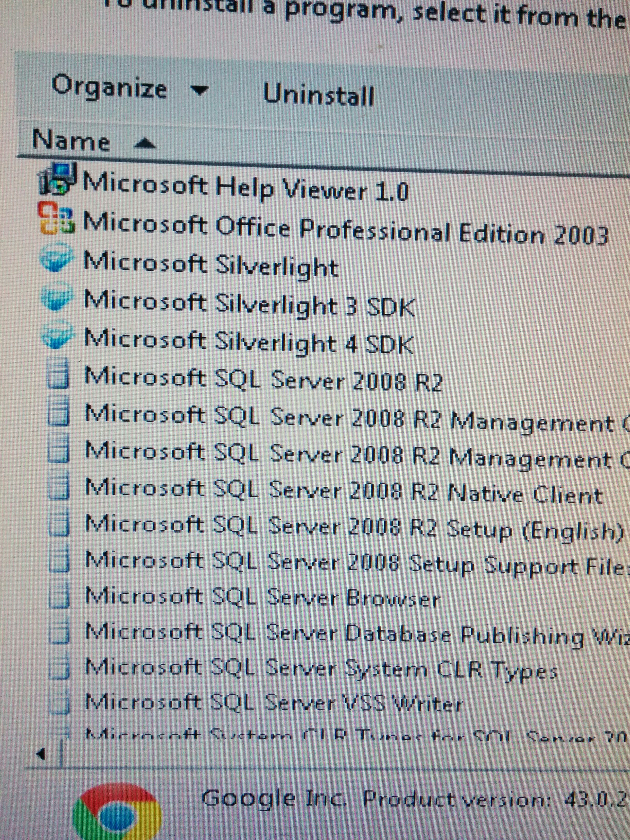The width and height of the screenshot is (630, 840).
Task: Click the SQL Server Database Publishing Wizard icon
Action: pos(59,629)
